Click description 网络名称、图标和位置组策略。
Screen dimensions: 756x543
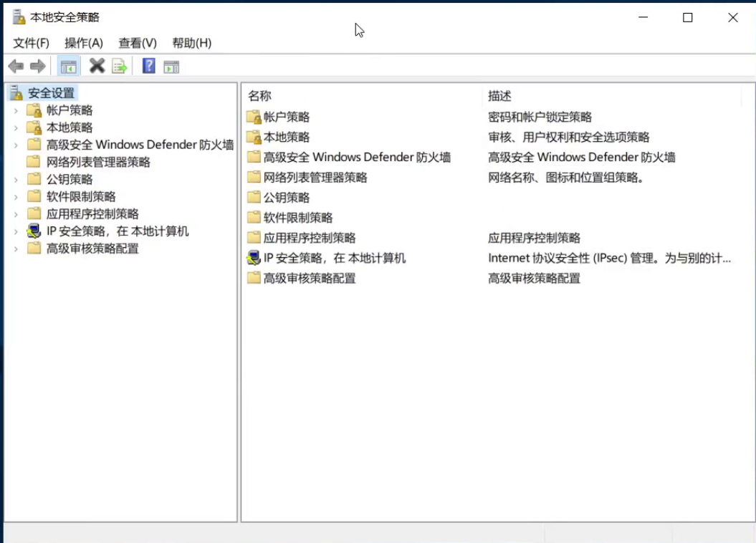coord(566,178)
